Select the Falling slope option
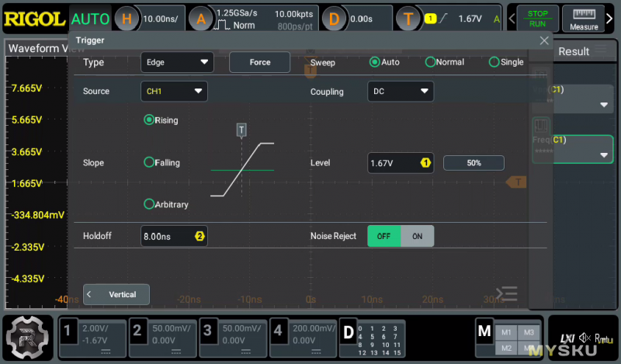 click(x=150, y=163)
